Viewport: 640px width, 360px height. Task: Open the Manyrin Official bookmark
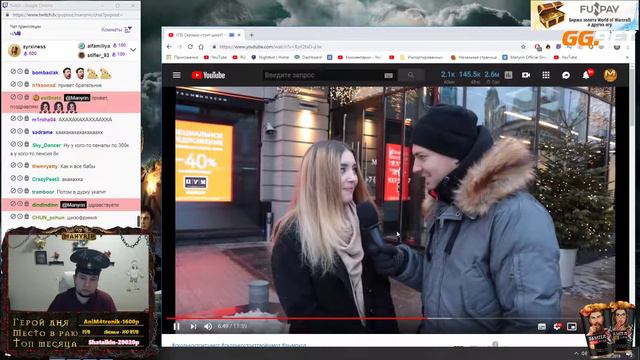524,58
